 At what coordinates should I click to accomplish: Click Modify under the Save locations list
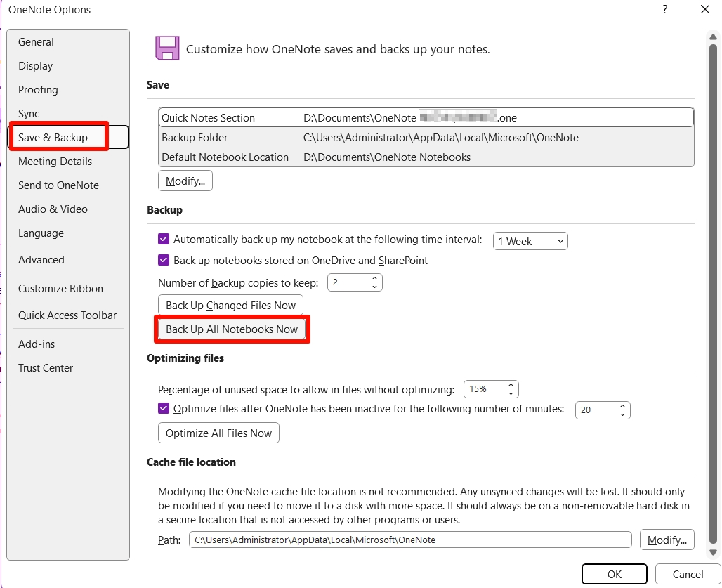(185, 180)
